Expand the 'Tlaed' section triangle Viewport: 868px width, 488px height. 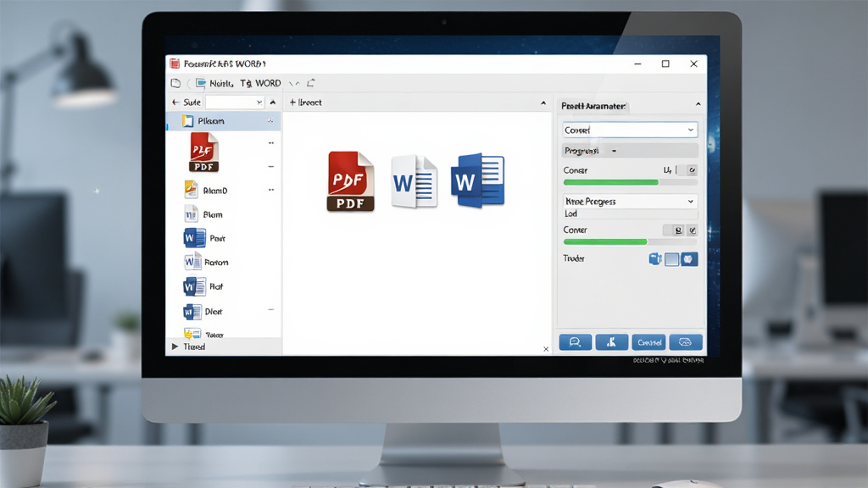click(x=175, y=347)
